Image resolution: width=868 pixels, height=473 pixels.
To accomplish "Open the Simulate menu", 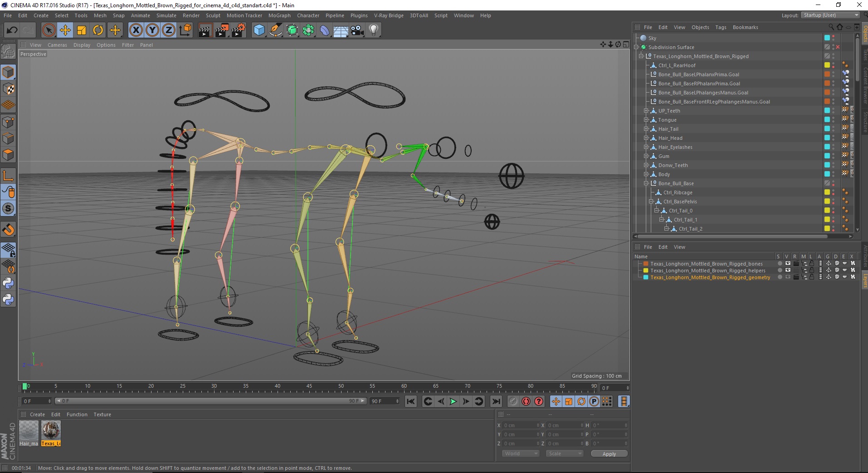I will pos(166,15).
